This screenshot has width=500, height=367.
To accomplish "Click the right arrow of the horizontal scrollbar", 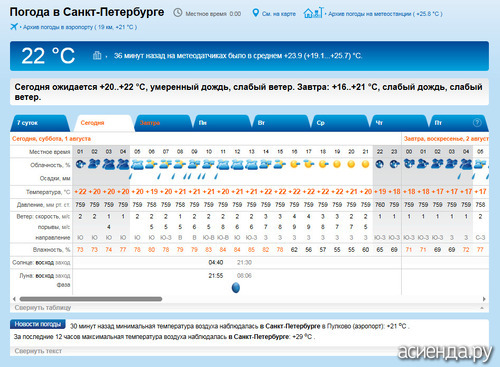I will coord(484,299).
